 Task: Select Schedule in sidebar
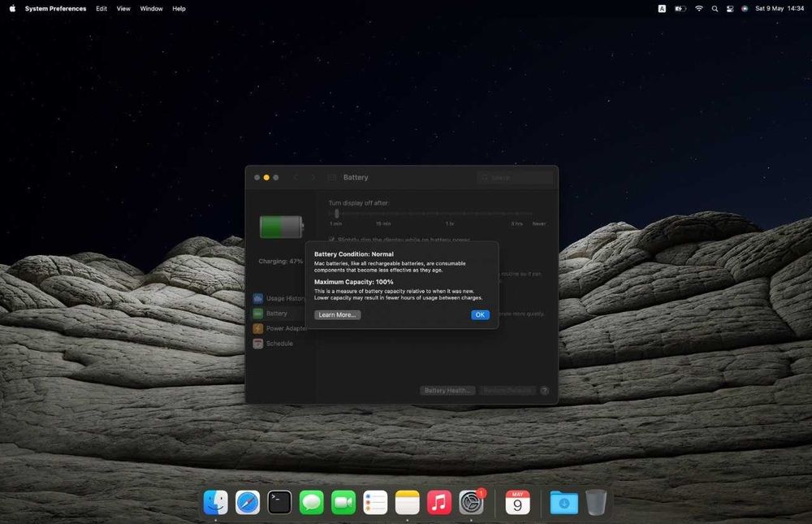(273, 344)
